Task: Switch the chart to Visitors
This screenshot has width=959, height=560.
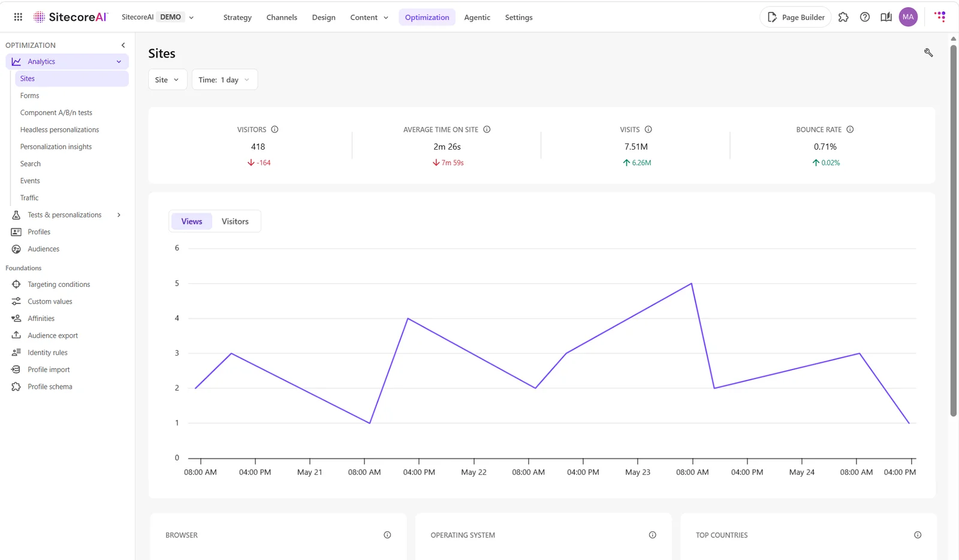Action: click(x=235, y=221)
